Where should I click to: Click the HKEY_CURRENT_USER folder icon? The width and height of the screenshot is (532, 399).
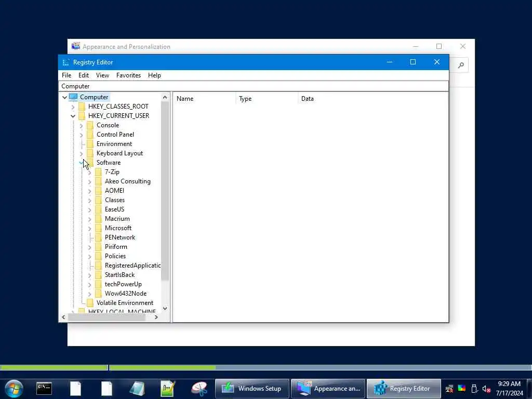coord(82,116)
